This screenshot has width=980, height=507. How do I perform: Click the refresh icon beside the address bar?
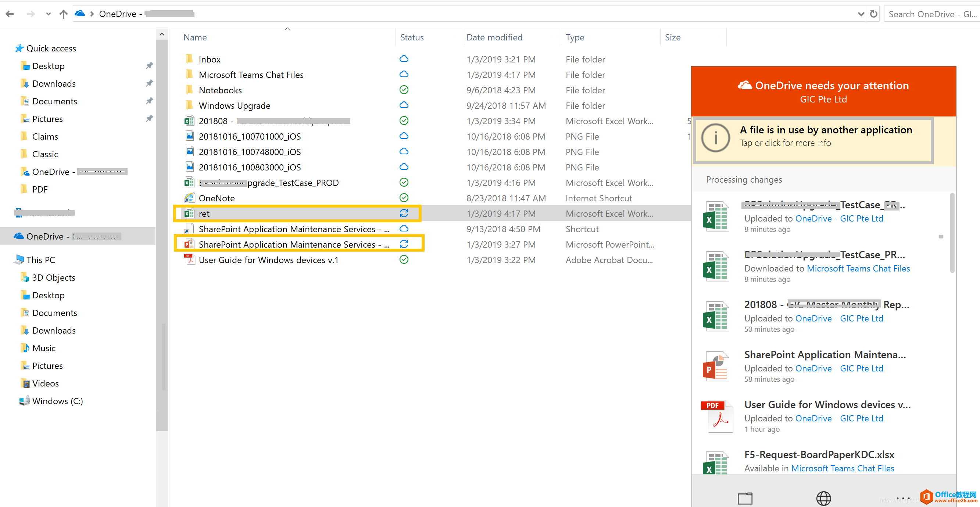point(874,14)
